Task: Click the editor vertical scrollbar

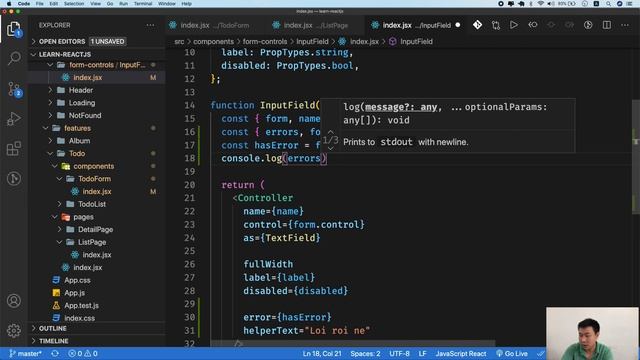Action: tap(636, 157)
